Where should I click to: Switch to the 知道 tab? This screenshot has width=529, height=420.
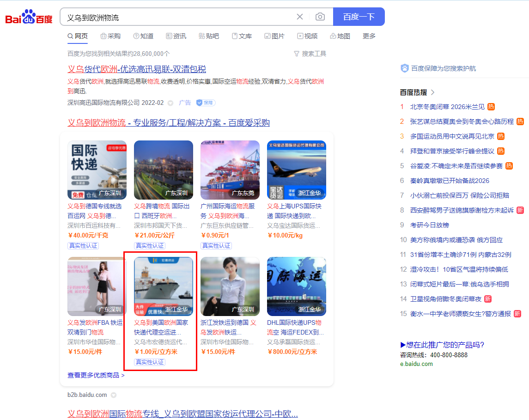tap(143, 36)
